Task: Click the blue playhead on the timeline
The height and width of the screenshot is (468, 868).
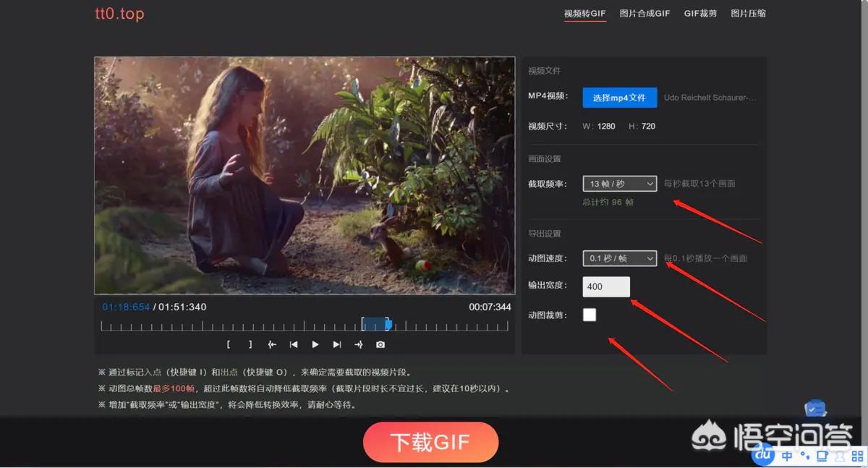Action: [x=388, y=325]
